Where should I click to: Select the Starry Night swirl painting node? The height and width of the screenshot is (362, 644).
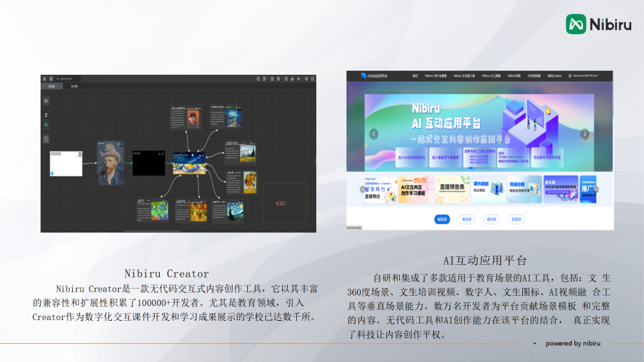(228, 211)
